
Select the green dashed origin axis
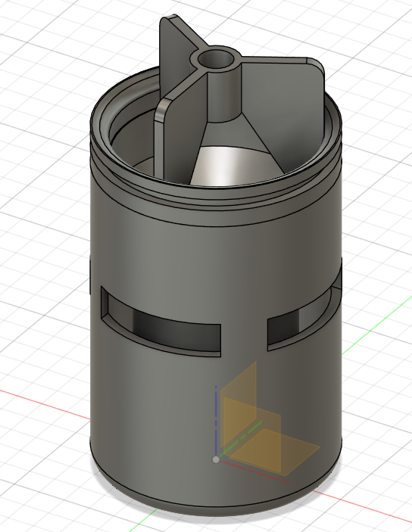pyautogui.click(x=241, y=439)
